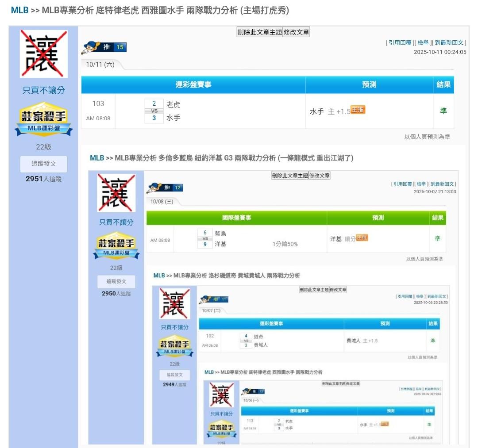The width and height of the screenshot is (478, 448).
Task: Delete the topic of the 2025-10-07 post
Action: (x=290, y=176)
